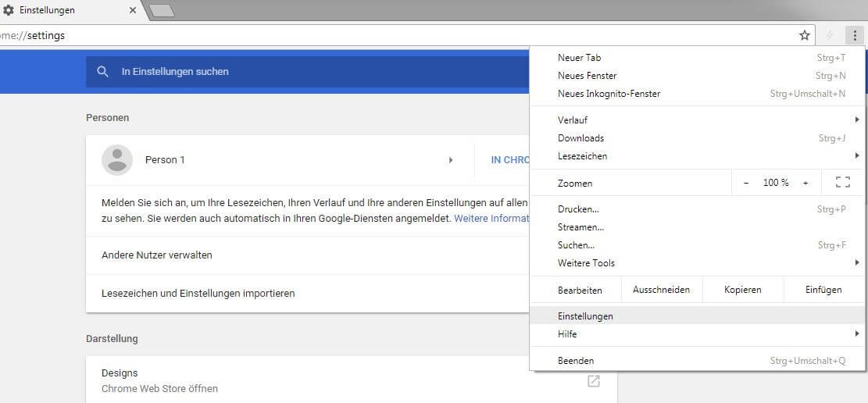The image size is (868, 403).
Task: Expand the Person 1 row arrow
Action: point(451,160)
